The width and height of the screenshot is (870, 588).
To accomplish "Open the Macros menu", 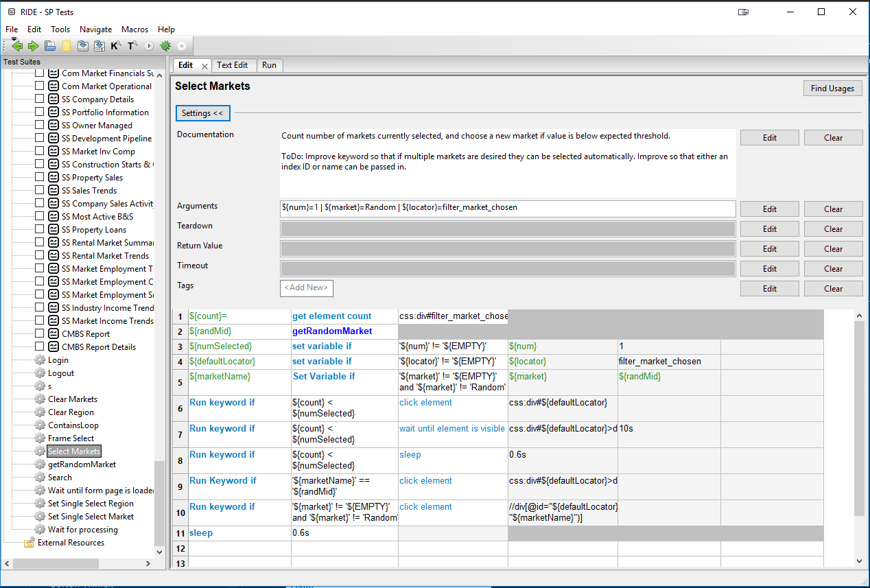I will click(134, 30).
